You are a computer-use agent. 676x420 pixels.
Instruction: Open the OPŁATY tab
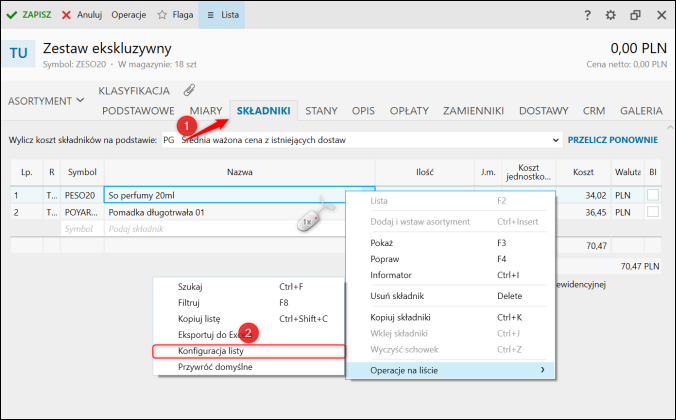[x=409, y=111]
